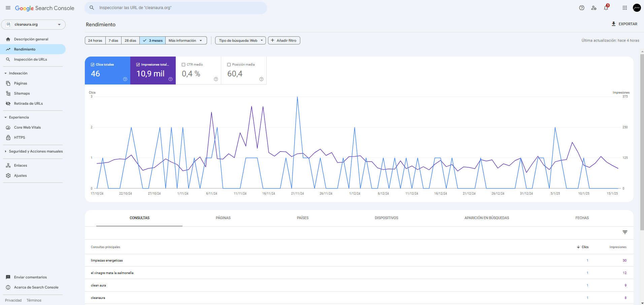Switch to the Aparición en búsquedas tab
This screenshot has height=305, width=644.
coord(487,218)
